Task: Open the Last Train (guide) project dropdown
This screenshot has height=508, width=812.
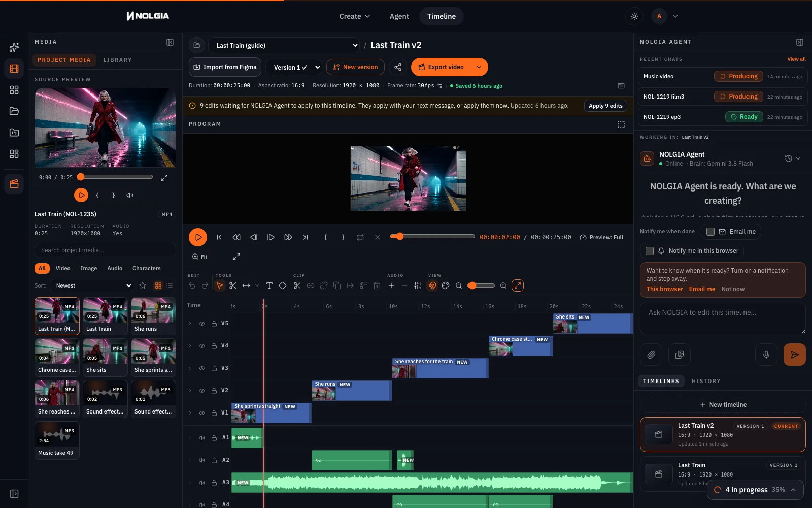Action: click(284, 45)
